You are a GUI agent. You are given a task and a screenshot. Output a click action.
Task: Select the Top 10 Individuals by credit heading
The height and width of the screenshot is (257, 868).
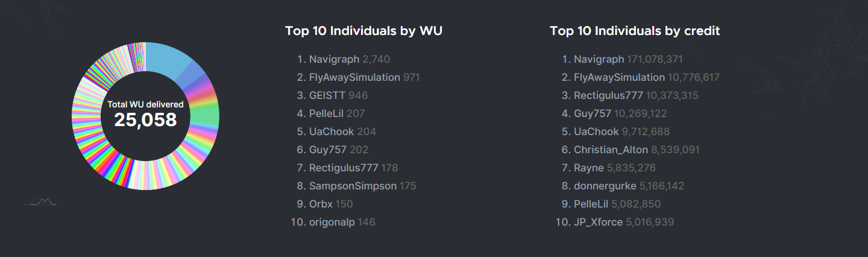pyautogui.click(x=635, y=31)
